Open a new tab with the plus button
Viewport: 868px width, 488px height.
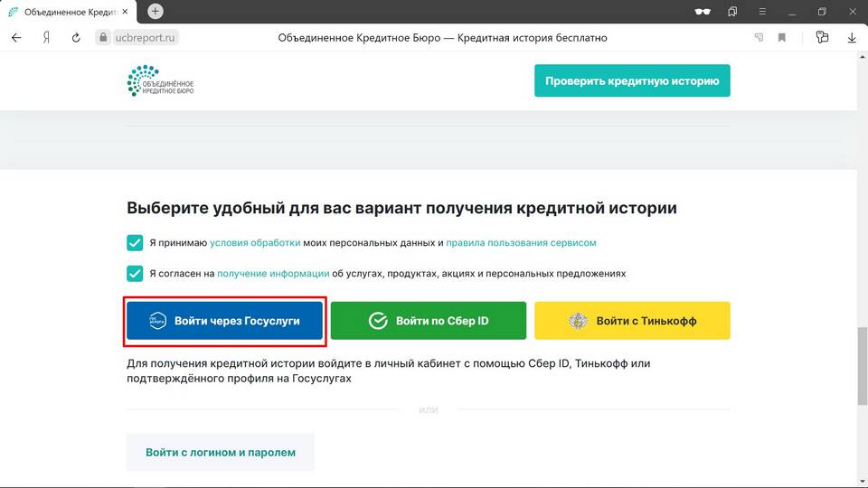(x=156, y=11)
